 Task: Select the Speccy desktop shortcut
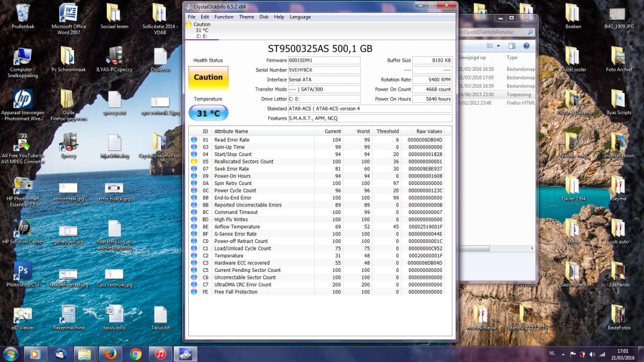pyautogui.click(x=68, y=146)
